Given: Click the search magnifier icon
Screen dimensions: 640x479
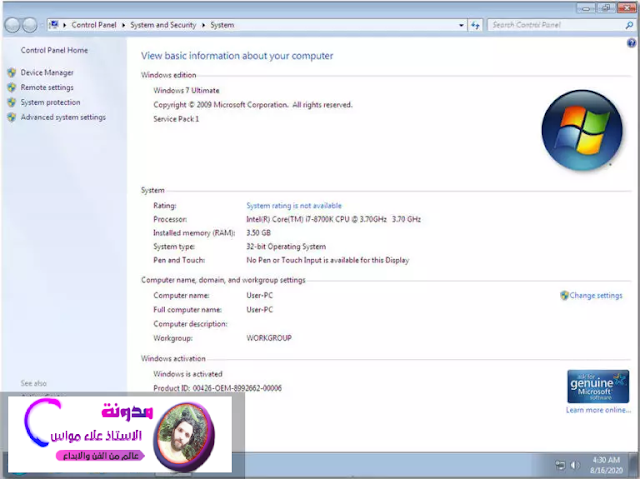Looking at the screenshot, I should (x=629, y=25).
